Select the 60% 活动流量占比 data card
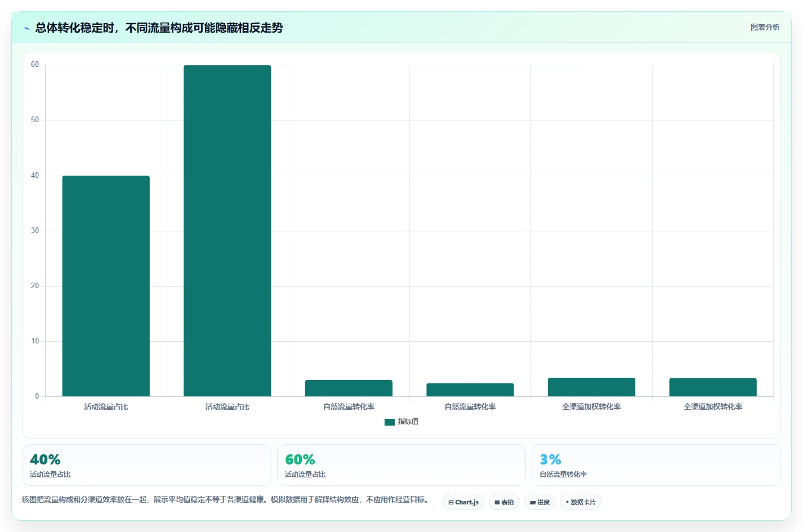 (x=401, y=465)
